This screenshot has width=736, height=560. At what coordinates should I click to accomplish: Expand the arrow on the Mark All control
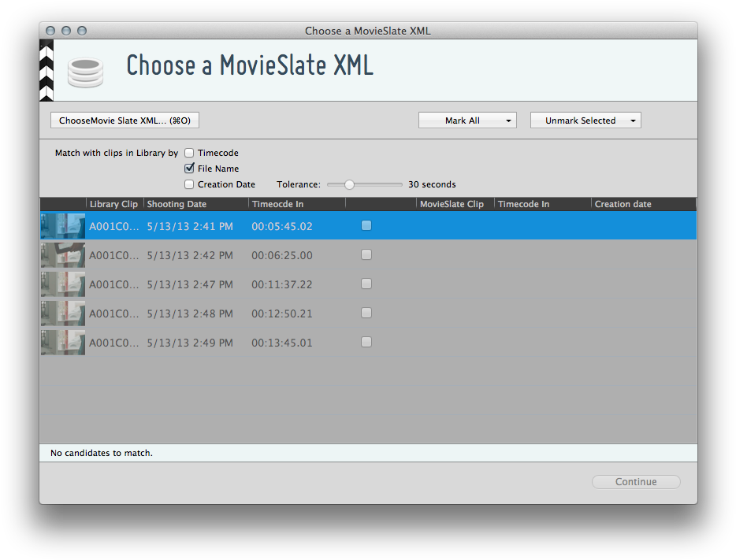pos(508,120)
